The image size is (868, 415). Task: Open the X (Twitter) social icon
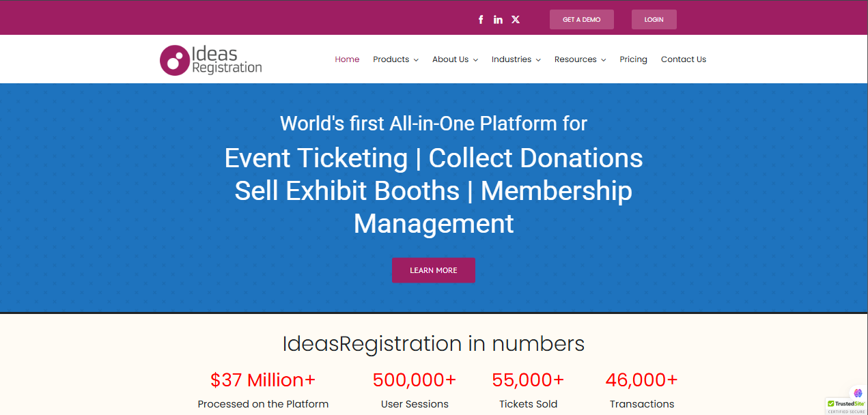516,19
